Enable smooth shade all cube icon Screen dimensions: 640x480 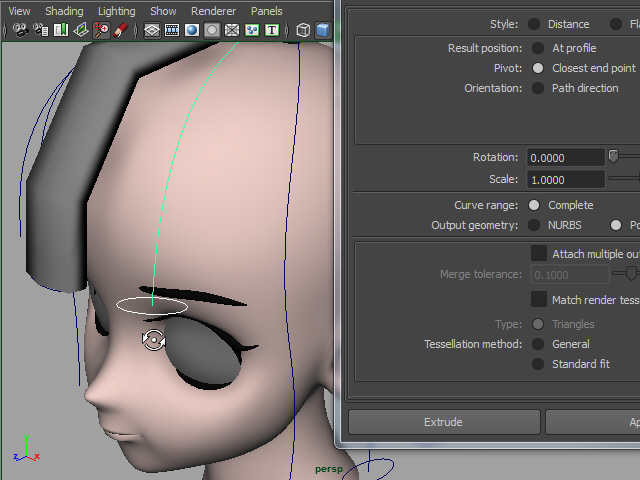click(323, 30)
